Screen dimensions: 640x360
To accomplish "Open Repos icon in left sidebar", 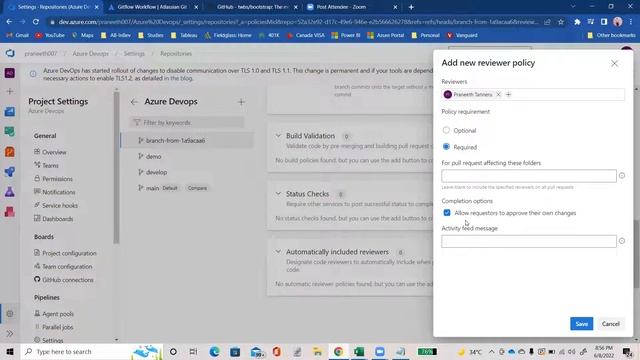I will 10,152.
